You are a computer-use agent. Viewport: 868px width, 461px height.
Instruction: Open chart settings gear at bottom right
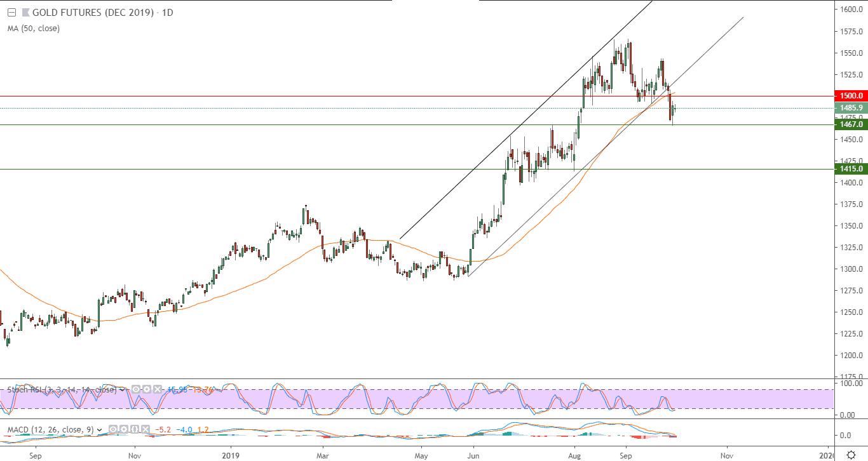click(x=851, y=455)
